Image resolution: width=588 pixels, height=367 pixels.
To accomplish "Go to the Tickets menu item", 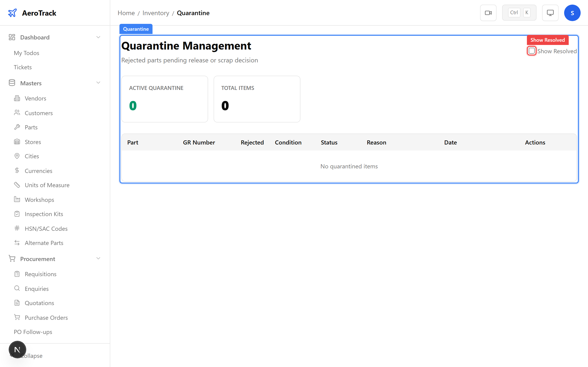I will coord(23,67).
